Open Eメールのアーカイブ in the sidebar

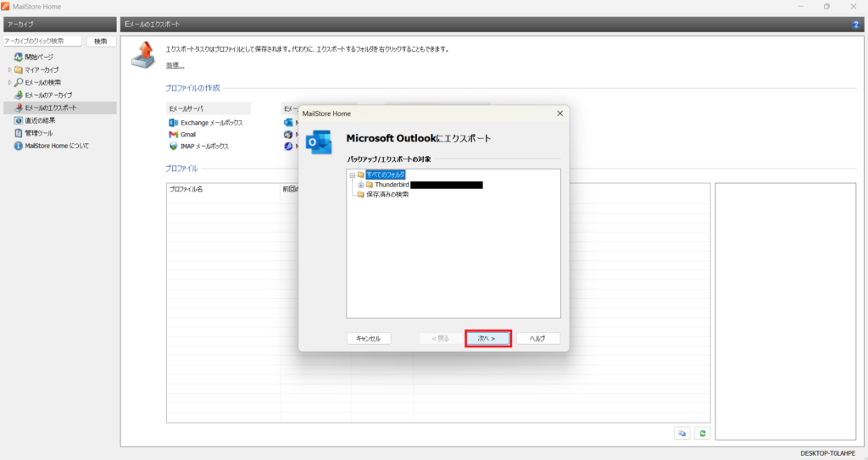point(48,95)
